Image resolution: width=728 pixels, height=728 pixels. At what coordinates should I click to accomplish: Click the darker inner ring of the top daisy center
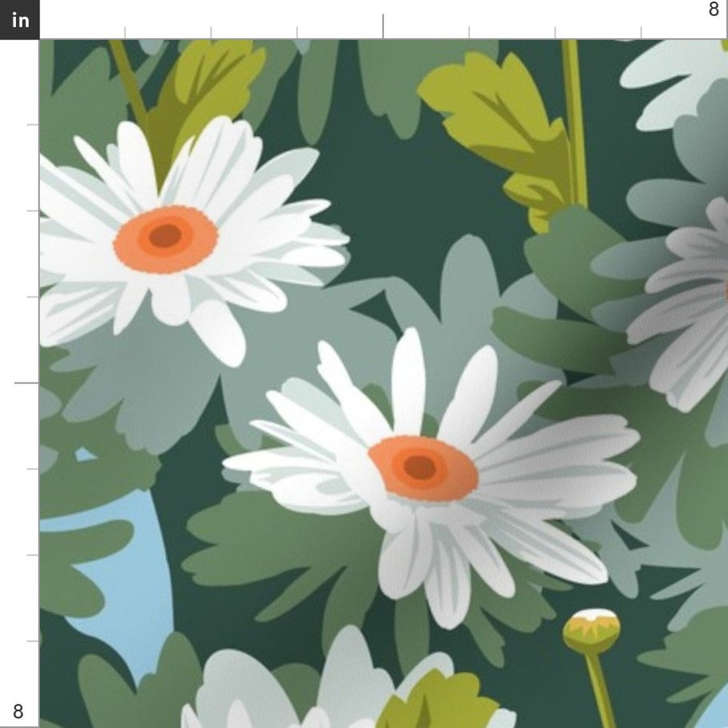click(165, 238)
